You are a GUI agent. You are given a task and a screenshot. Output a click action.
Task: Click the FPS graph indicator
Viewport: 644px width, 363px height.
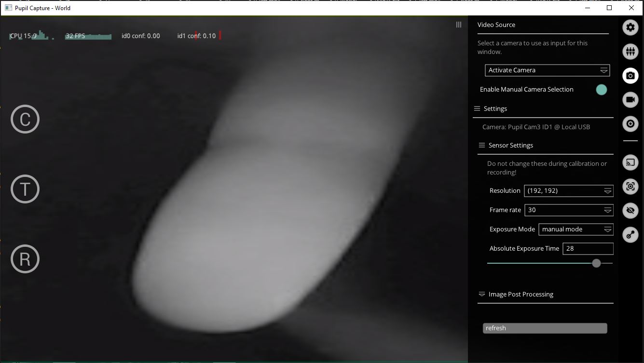coord(88,36)
